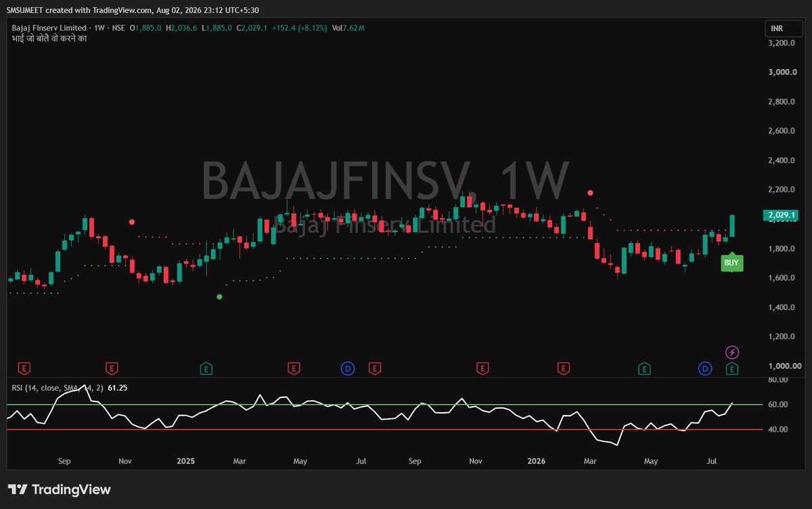Viewport: 812px width, 509px height.
Task: Click the Vol 7.62 M reading
Action: point(348,28)
